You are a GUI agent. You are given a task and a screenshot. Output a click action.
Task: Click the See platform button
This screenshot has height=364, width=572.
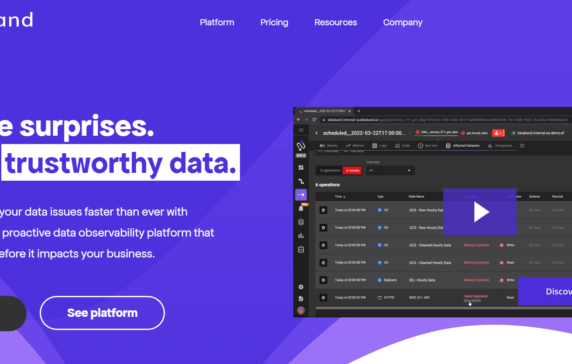click(102, 313)
